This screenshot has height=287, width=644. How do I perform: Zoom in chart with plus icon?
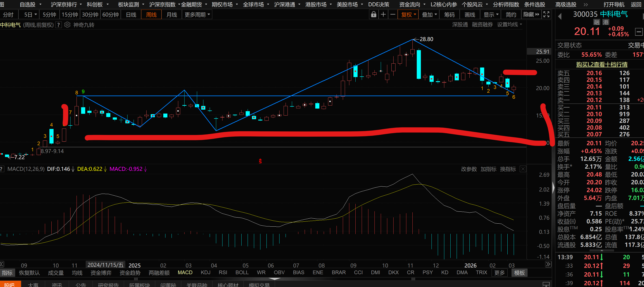pos(383,15)
